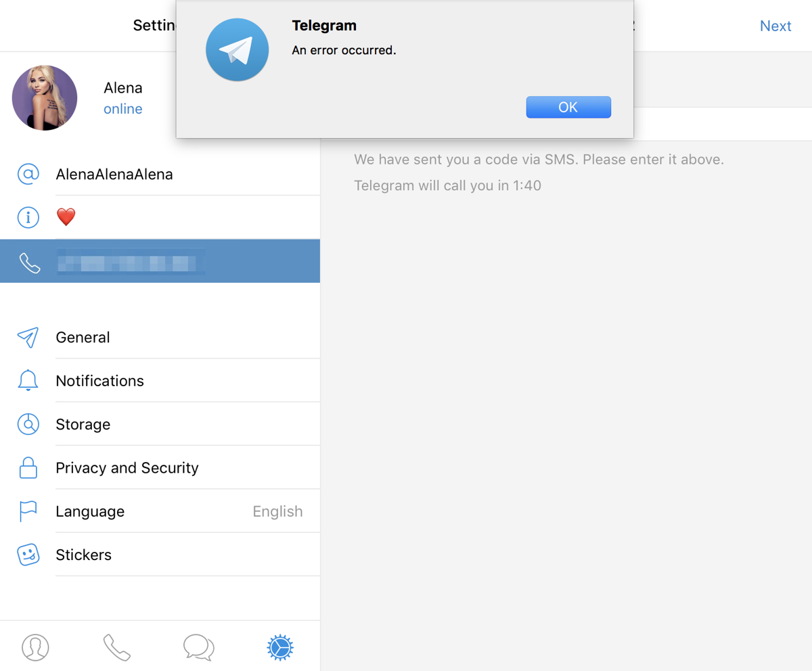Click the bold 'Telegram' dialog title

coord(324,26)
